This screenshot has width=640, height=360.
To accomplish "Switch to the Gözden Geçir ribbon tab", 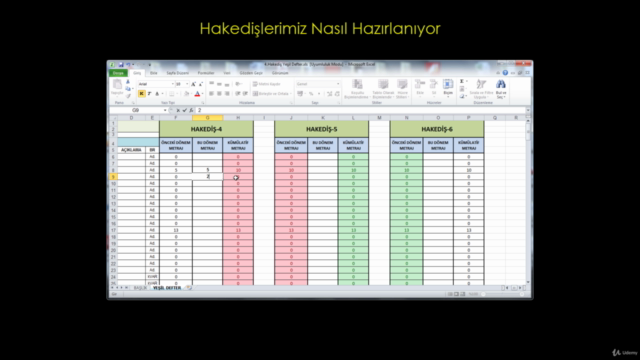I will pos(251,73).
